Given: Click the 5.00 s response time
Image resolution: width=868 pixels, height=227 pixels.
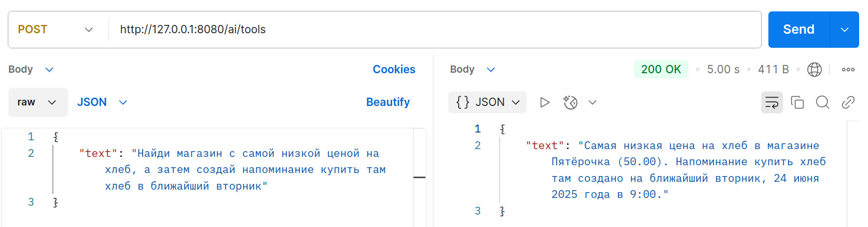Looking at the screenshot, I should tap(723, 70).
